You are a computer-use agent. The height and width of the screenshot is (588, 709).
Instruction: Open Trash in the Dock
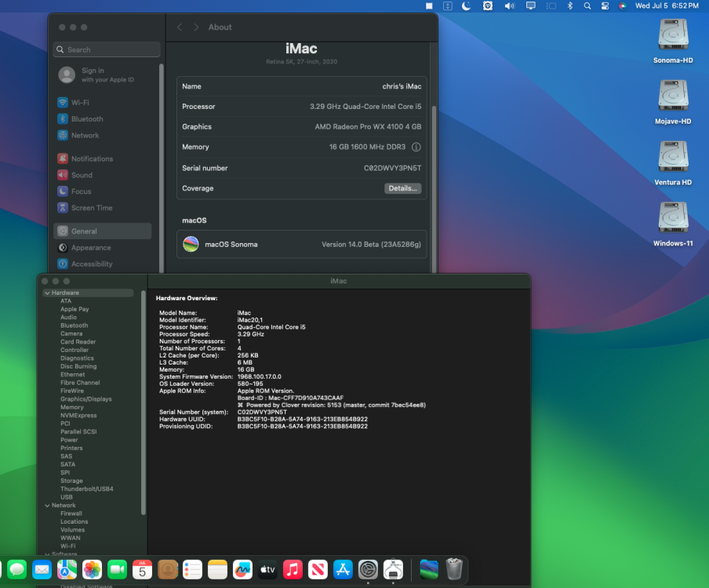454,569
